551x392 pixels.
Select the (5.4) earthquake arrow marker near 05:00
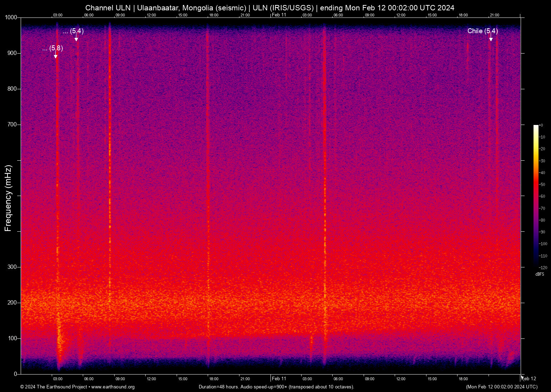[x=76, y=38]
